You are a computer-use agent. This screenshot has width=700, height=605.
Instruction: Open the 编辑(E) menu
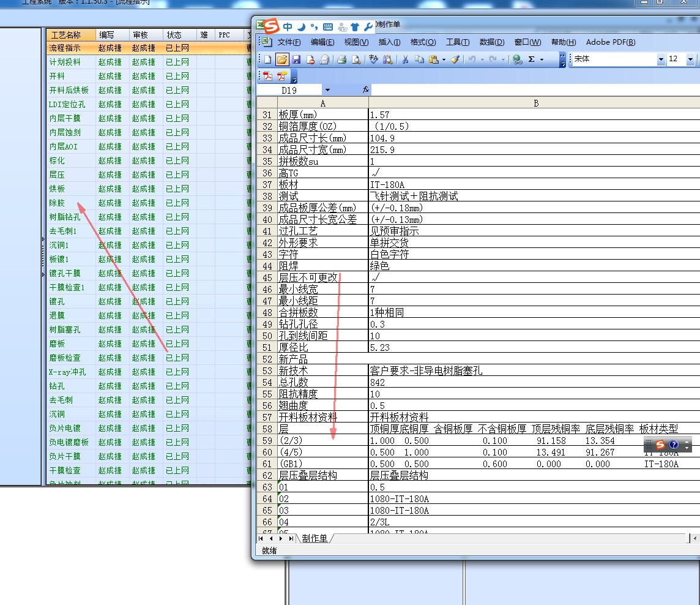(322, 42)
